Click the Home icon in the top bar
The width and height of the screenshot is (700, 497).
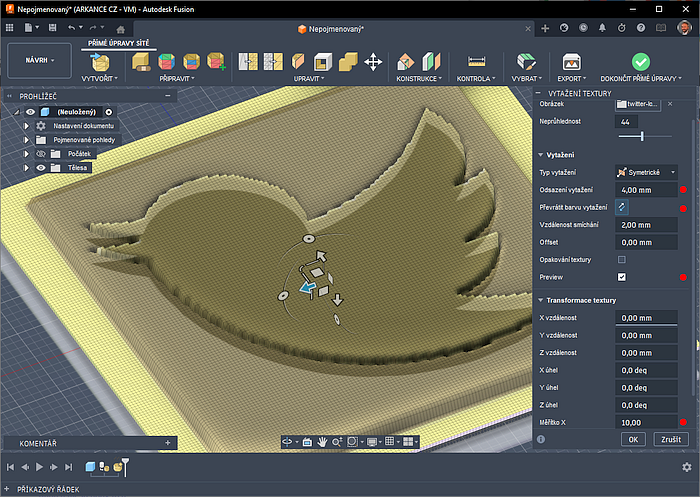coord(121,29)
